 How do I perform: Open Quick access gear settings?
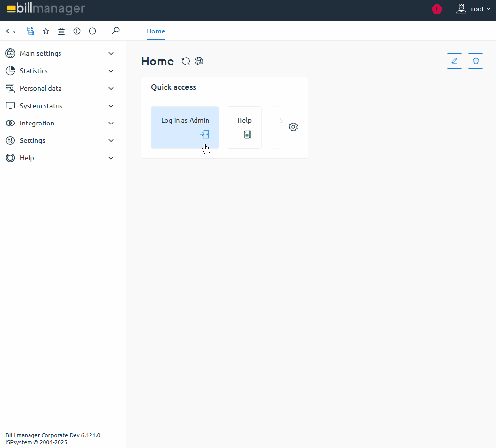point(293,127)
